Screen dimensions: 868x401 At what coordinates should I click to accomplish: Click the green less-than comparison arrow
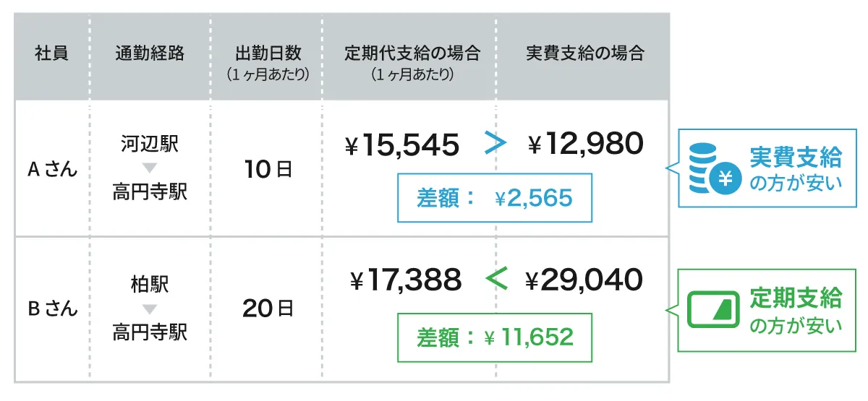click(x=495, y=279)
